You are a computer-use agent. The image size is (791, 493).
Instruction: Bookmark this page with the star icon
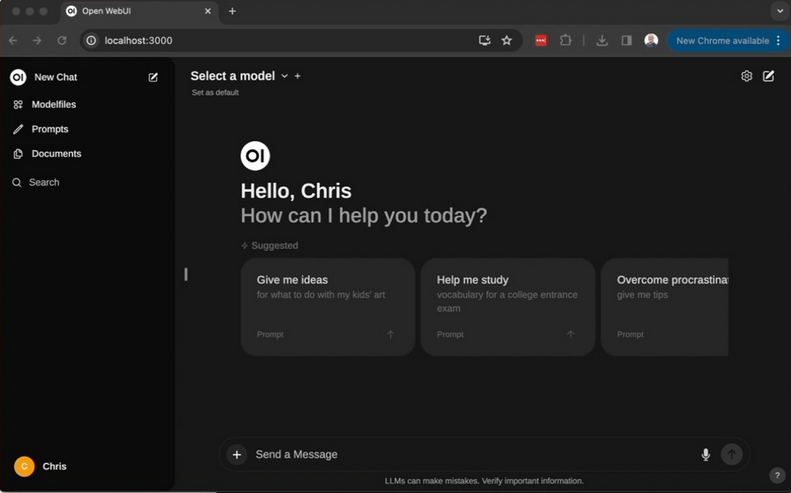[x=506, y=40]
